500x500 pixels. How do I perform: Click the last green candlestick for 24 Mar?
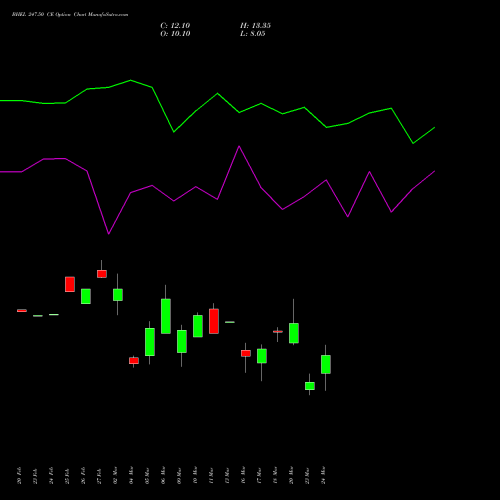[x=326, y=364]
